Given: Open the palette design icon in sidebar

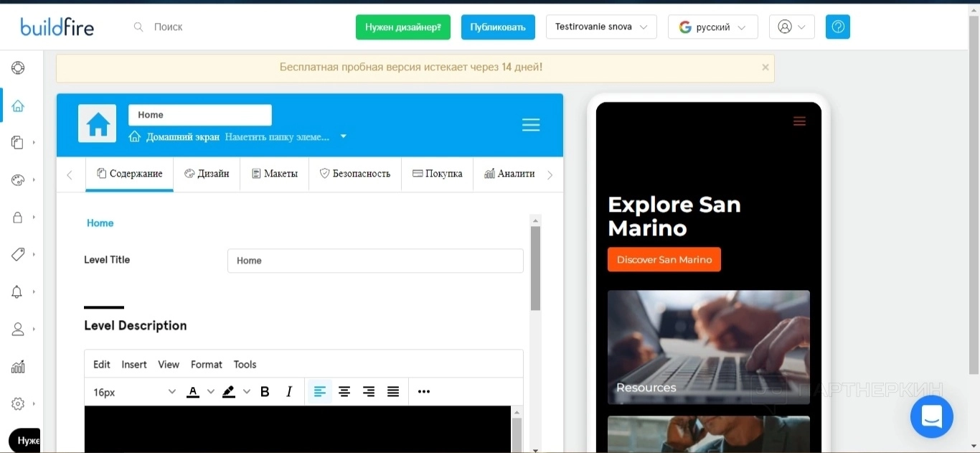Looking at the screenshot, I should [18, 180].
